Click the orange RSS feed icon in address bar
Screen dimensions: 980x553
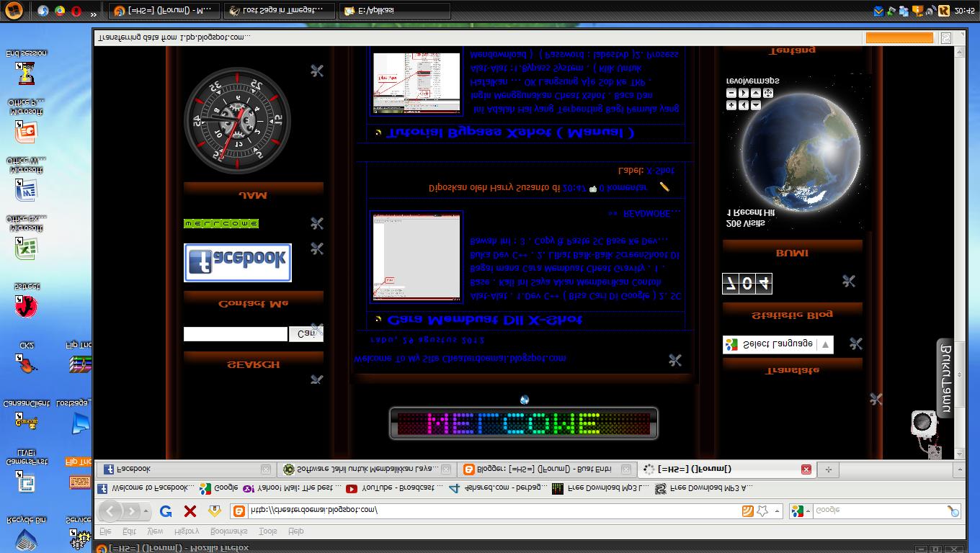click(x=748, y=511)
